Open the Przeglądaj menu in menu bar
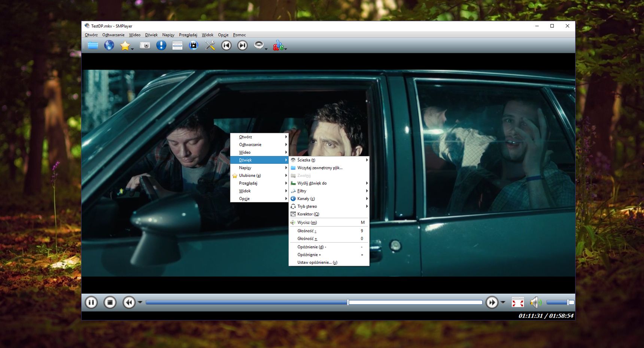This screenshot has height=348, width=644. click(x=188, y=35)
